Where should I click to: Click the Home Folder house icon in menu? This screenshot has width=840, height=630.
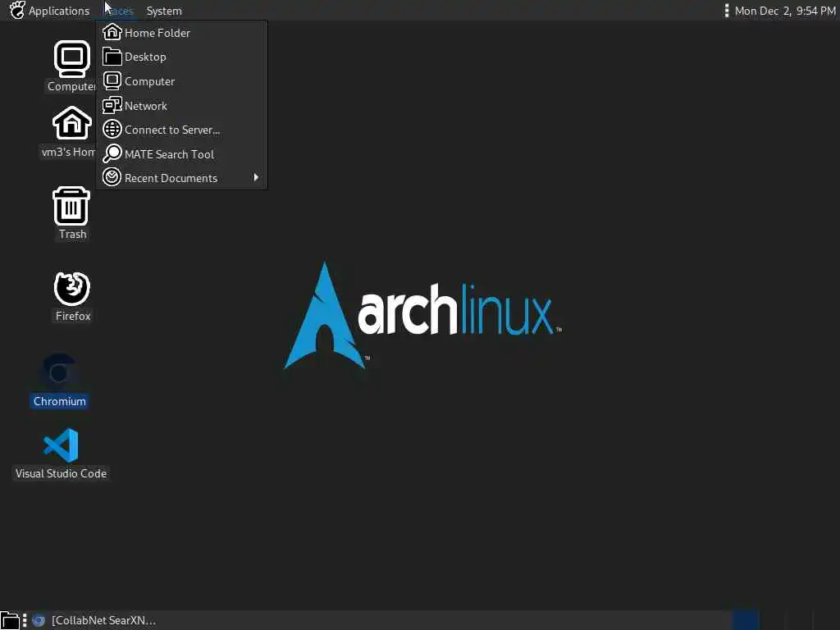(112, 32)
